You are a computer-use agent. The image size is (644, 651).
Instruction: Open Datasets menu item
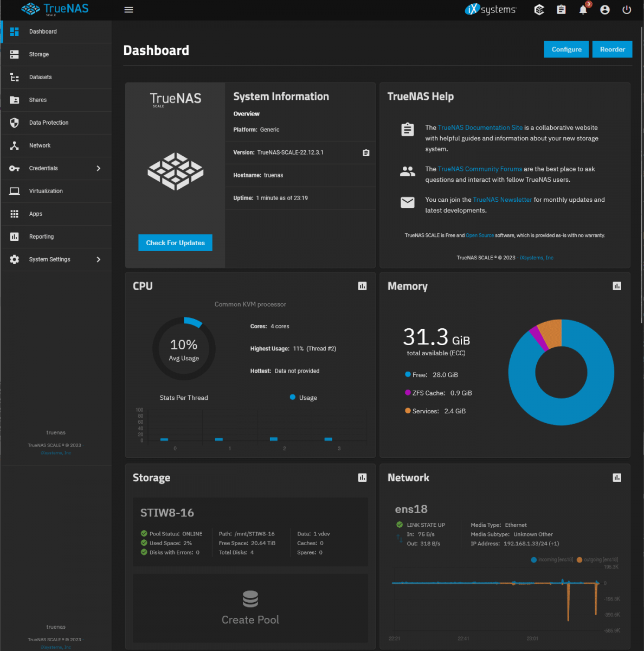point(56,77)
